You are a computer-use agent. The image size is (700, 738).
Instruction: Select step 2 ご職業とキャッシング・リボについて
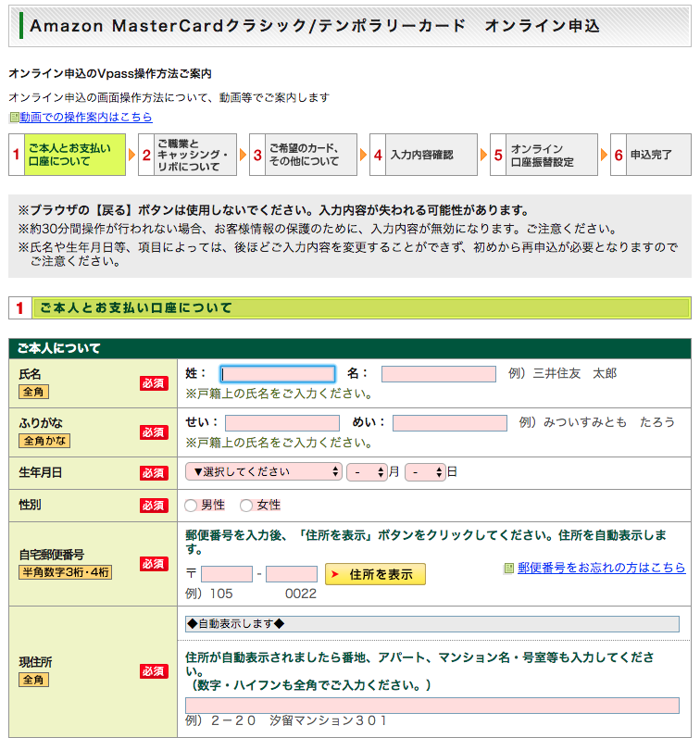[187, 155]
